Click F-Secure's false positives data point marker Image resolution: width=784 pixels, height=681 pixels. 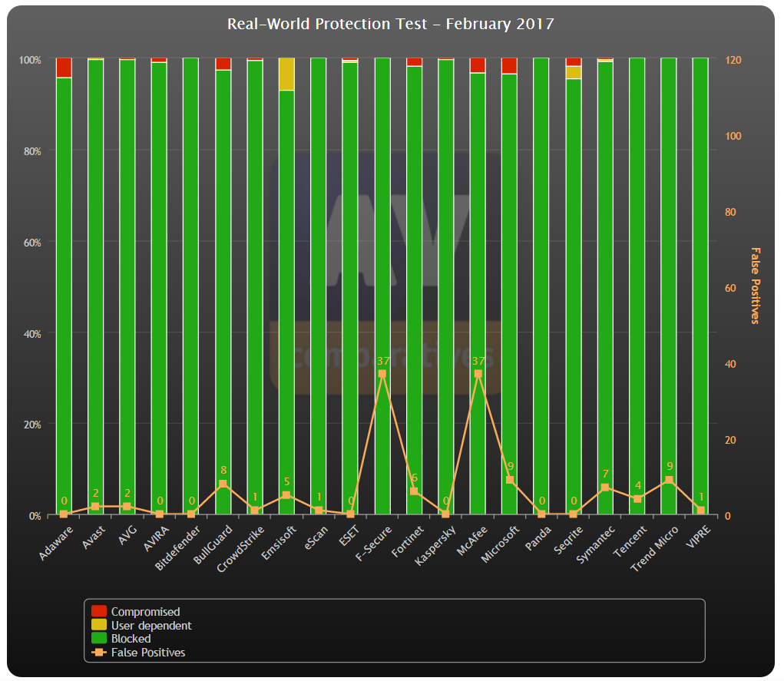[382, 373]
